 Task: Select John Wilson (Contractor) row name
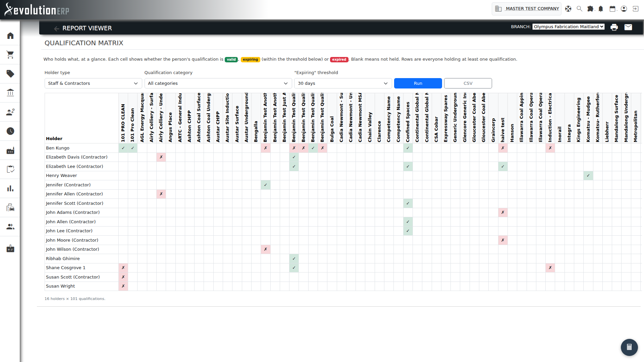click(72, 249)
